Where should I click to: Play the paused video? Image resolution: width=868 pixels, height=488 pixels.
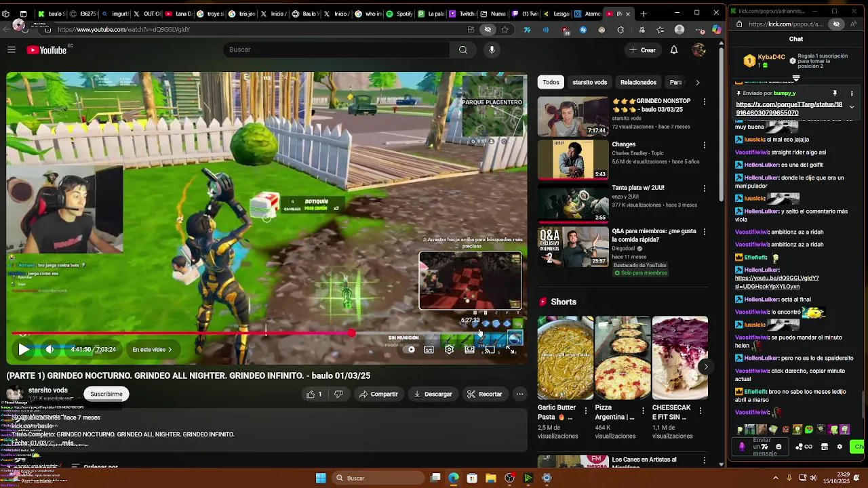[24, 350]
